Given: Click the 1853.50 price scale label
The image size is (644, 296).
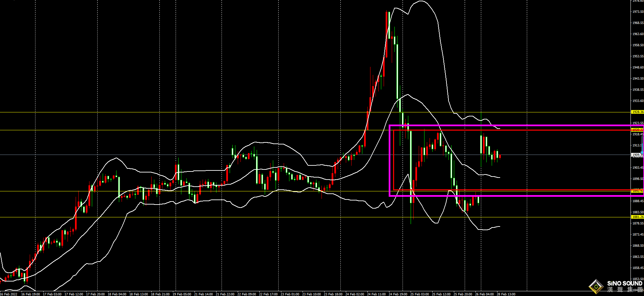Looking at the screenshot, I should 638,279.
